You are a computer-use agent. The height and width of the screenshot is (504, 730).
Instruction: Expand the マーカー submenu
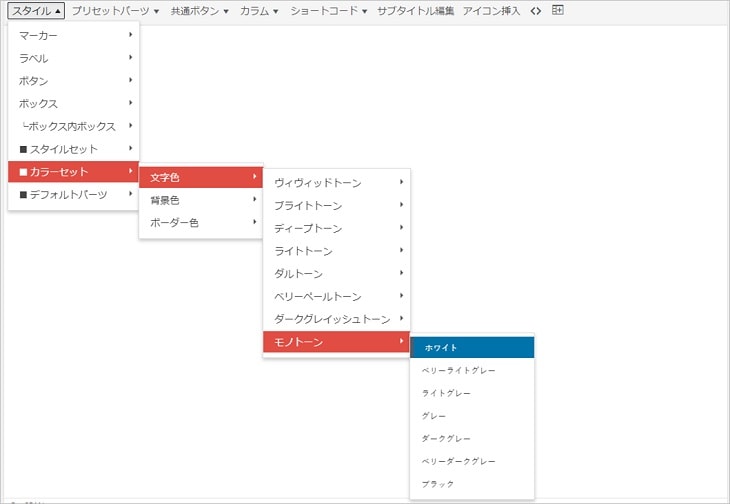(75, 35)
